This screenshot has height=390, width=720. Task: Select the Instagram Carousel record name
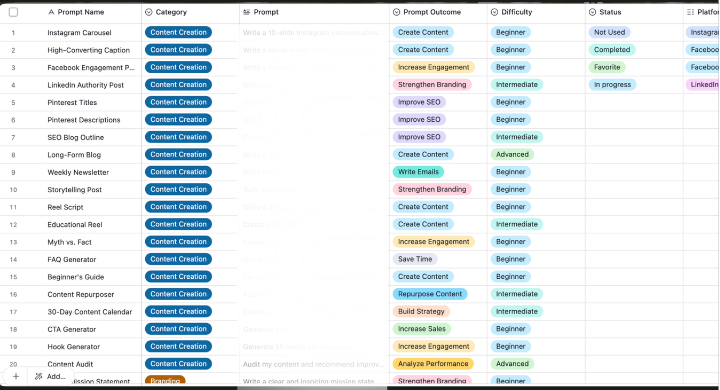79,33
